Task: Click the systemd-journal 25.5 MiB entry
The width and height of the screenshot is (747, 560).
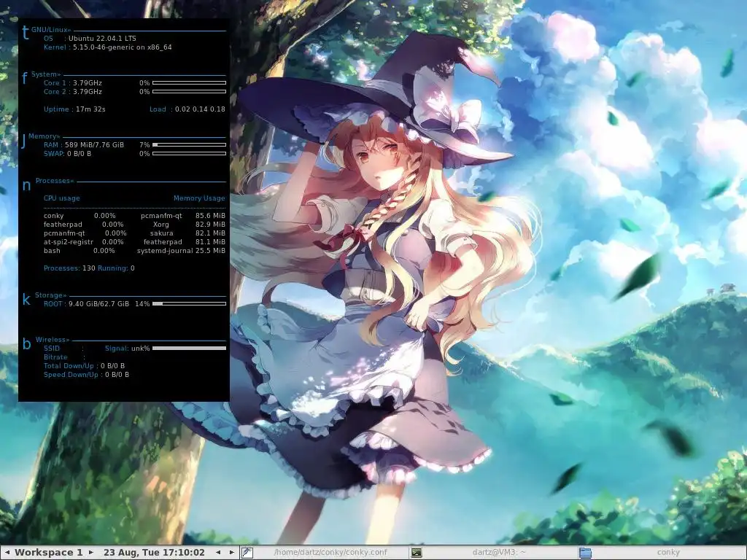Action: [181, 251]
